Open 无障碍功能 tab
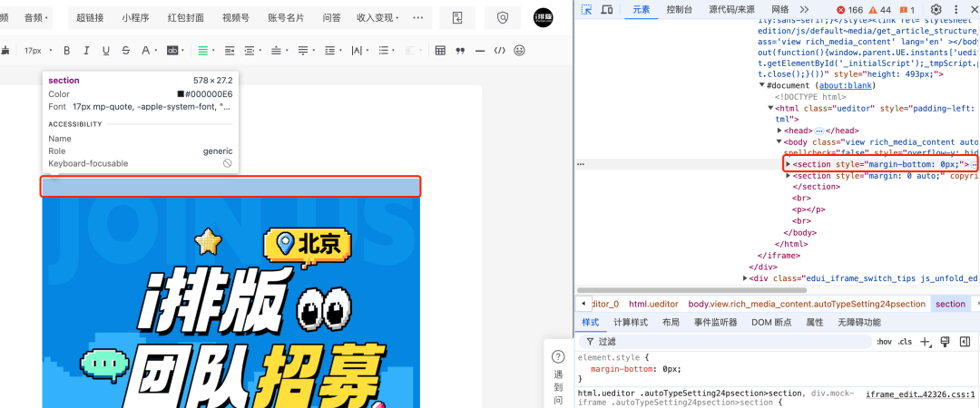The width and height of the screenshot is (980, 408). point(859,323)
